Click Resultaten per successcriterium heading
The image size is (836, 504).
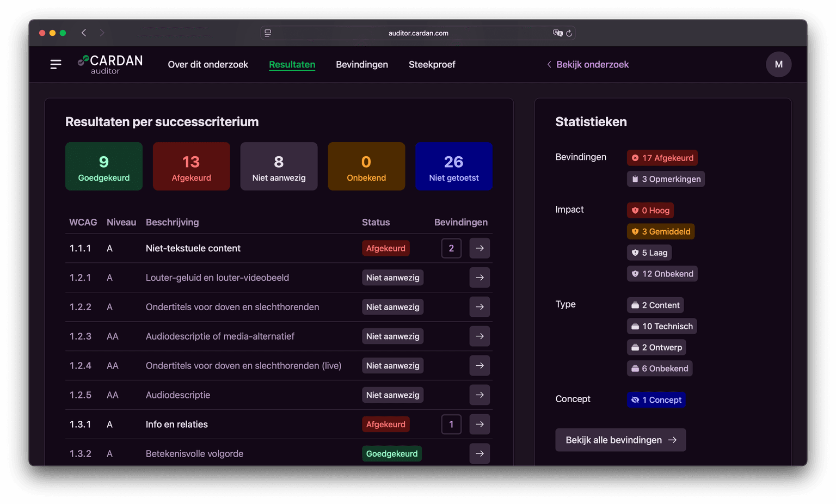coord(162,122)
